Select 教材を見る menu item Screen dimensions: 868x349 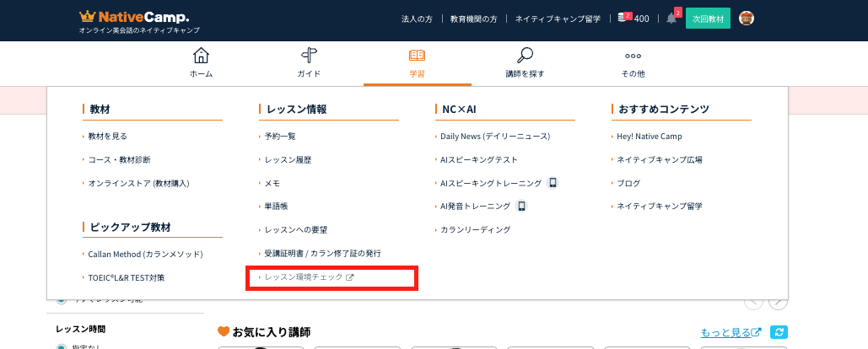tap(108, 136)
